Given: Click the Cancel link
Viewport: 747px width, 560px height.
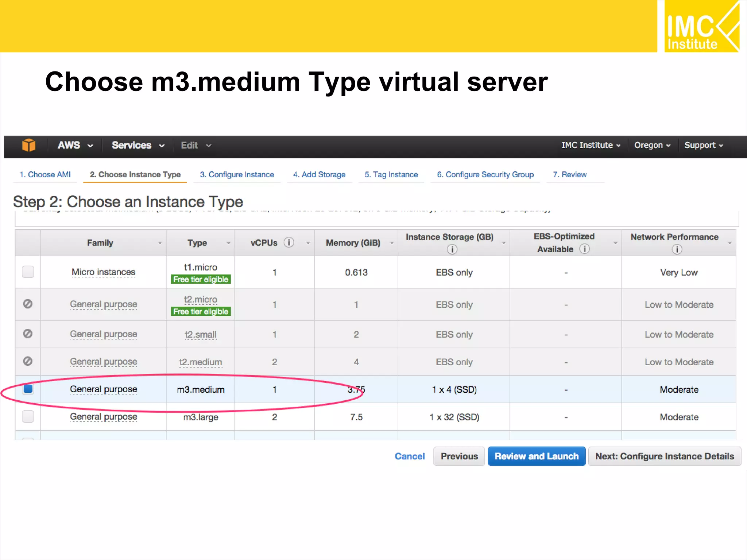Looking at the screenshot, I should click(x=410, y=456).
